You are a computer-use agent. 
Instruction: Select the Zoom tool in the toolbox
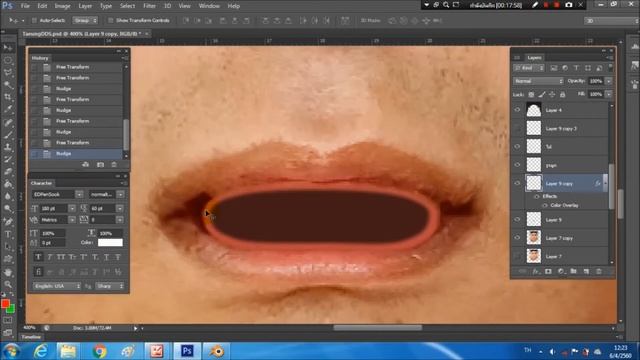click(x=8, y=284)
